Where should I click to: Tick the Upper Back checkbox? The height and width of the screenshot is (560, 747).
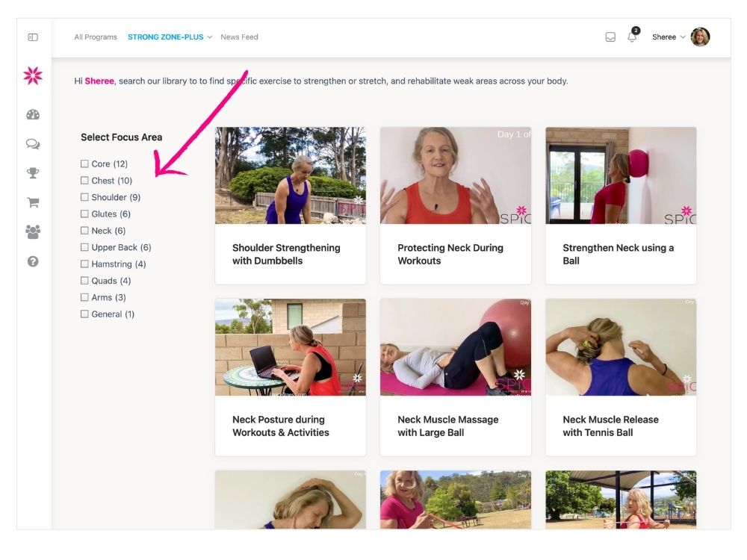tap(84, 247)
